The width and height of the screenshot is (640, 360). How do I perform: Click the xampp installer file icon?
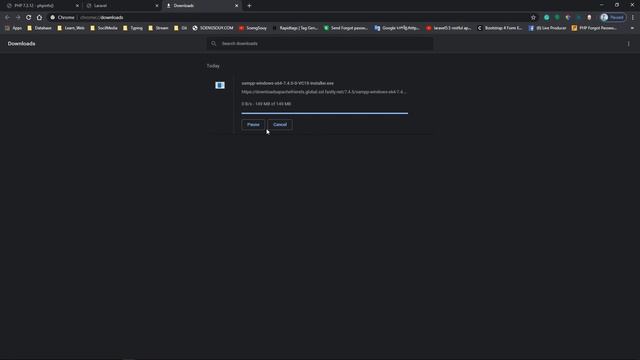pyautogui.click(x=220, y=85)
